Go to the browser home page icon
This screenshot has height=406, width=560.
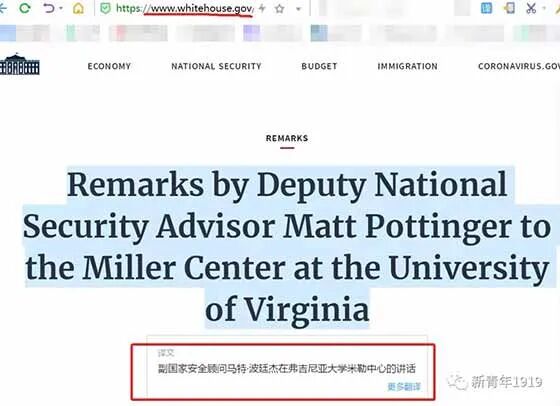pos(78,8)
